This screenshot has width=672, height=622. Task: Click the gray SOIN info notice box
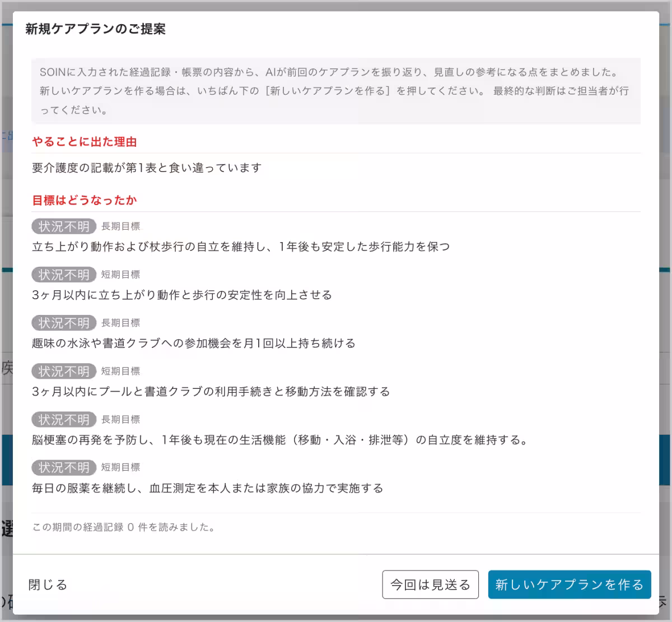tap(336, 91)
